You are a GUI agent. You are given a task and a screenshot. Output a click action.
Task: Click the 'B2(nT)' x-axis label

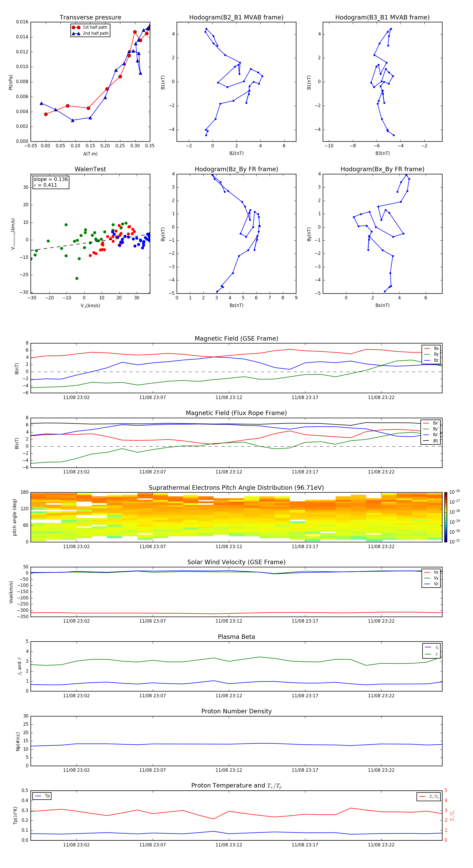(236, 153)
